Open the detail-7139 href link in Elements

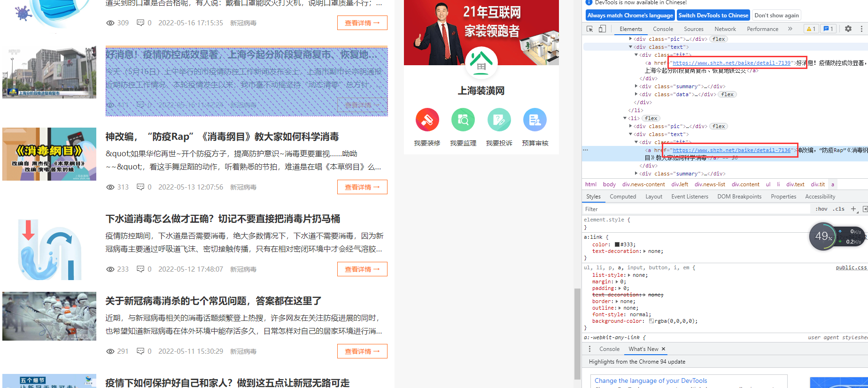(731, 63)
